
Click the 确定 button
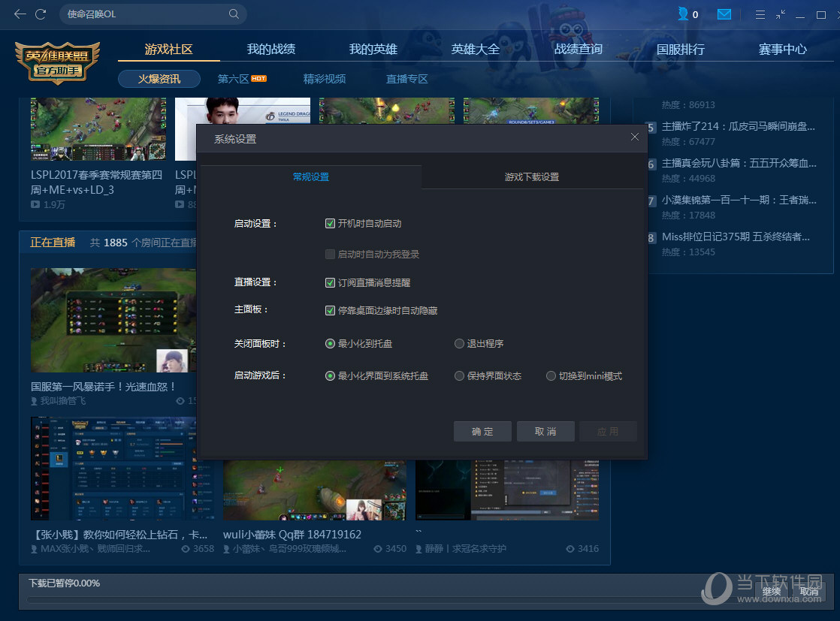click(482, 432)
